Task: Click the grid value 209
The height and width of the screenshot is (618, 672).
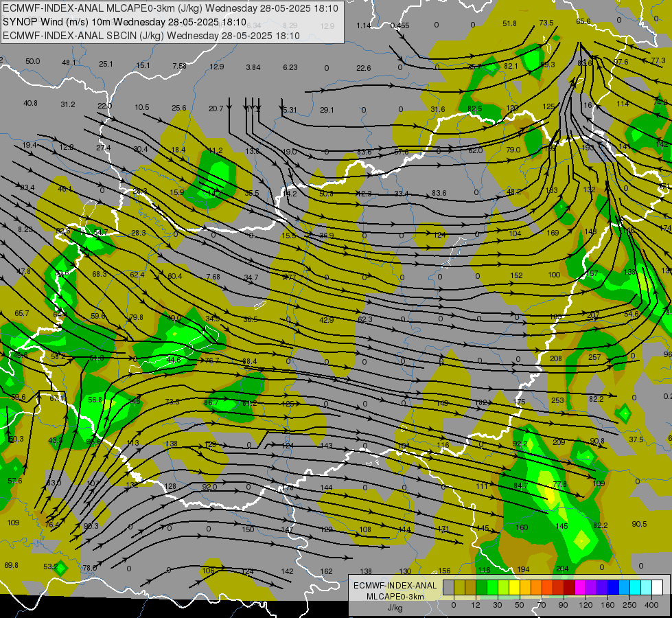Action: coord(559,442)
